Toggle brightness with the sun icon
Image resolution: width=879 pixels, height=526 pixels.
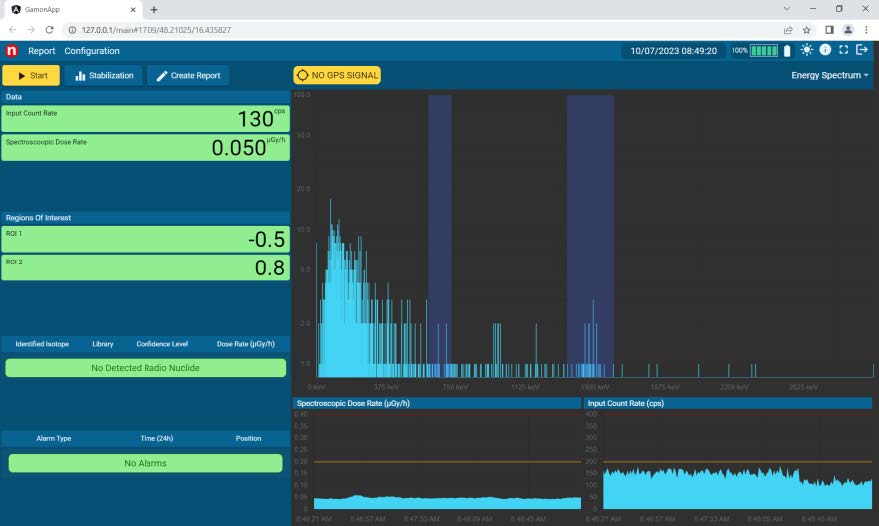tap(806, 50)
